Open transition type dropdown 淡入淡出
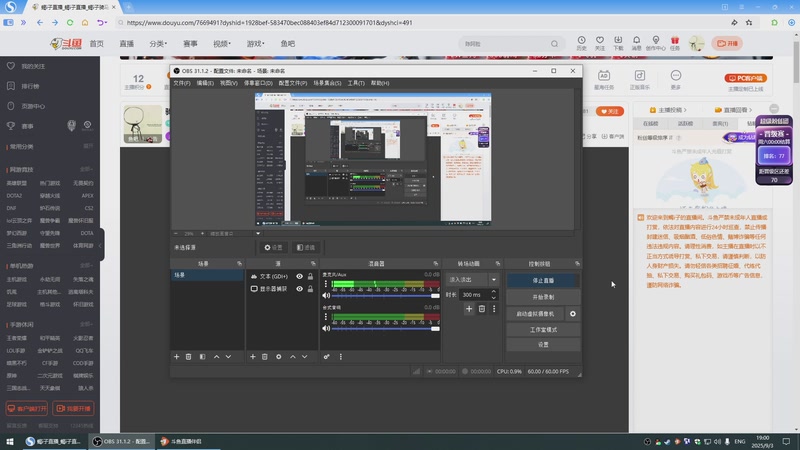 [472, 280]
